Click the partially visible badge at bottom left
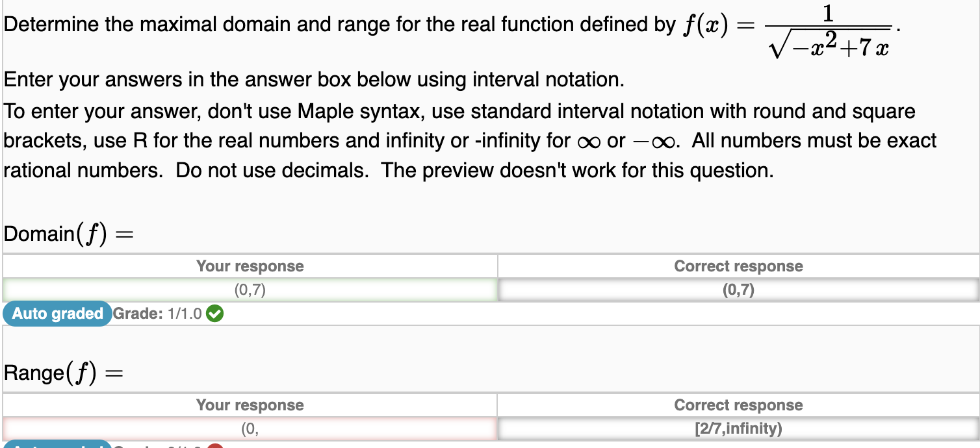The height and width of the screenshot is (448, 980). pyautogui.click(x=55, y=447)
